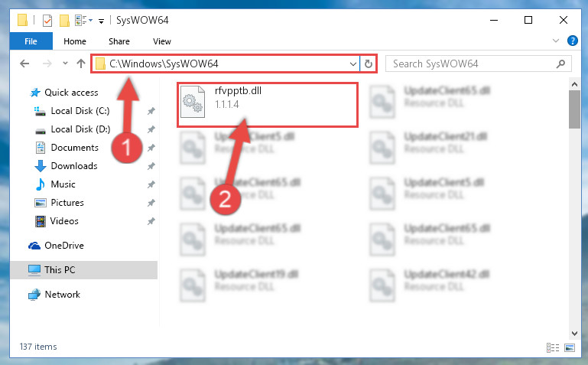Image resolution: width=588 pixels, height=365 pixels.
Task: Open the File menu
Action: point(31,41)
